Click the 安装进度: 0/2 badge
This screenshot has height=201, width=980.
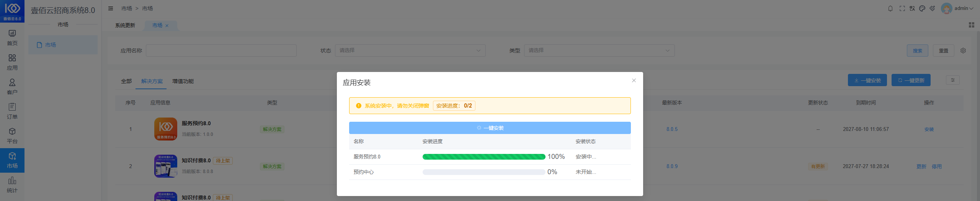[454, 106]
